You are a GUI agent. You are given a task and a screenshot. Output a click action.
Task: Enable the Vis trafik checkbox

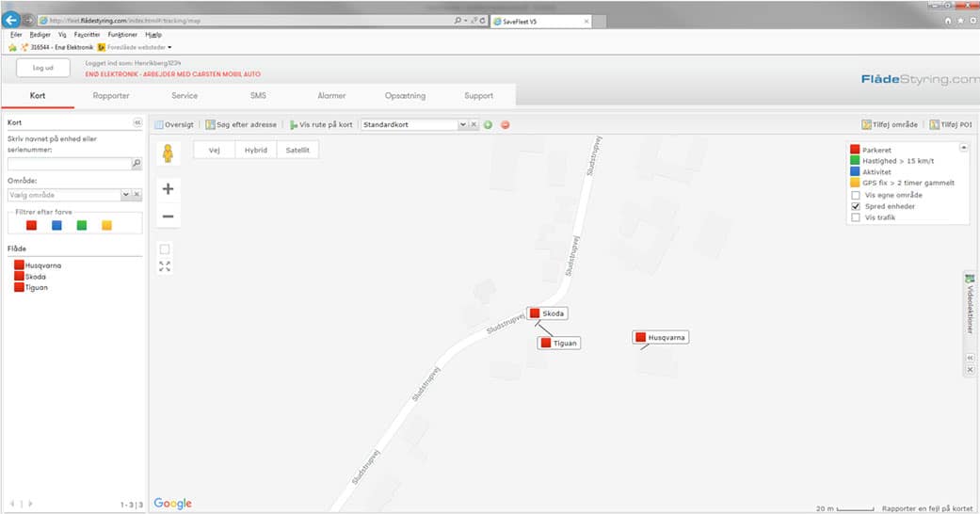pyautogui.click(x=855, y=217)
